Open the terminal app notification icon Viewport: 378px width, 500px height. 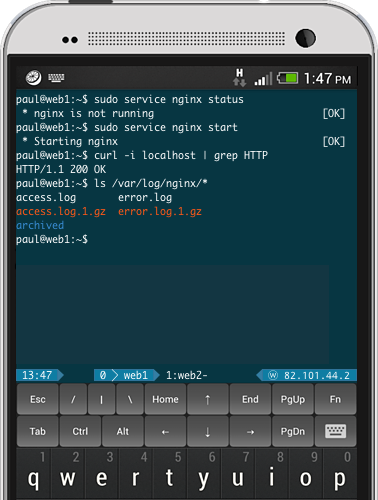coord(34,78)
